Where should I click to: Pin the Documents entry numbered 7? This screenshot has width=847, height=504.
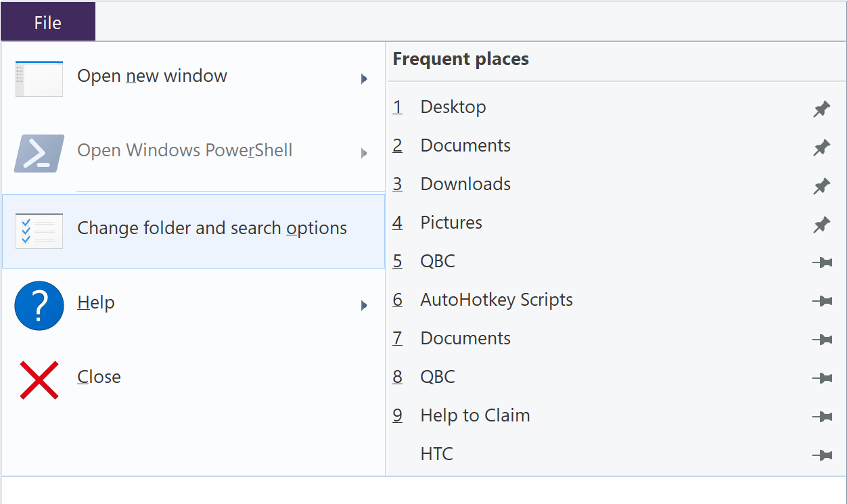point(822,340)
